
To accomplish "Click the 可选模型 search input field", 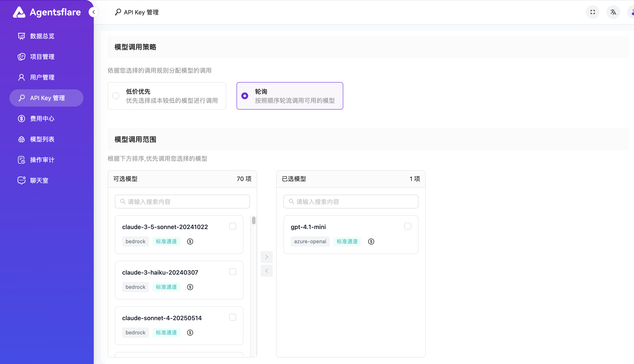I will tap(182, 202).
